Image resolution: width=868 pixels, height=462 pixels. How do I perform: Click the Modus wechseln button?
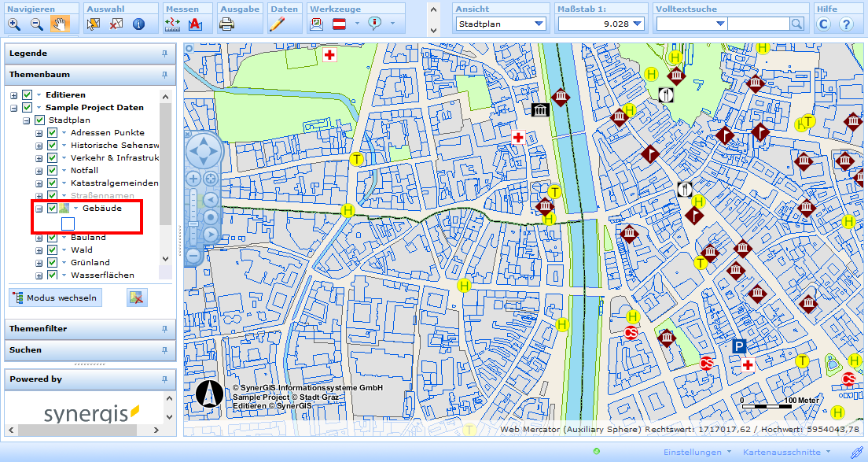point(55,298)
